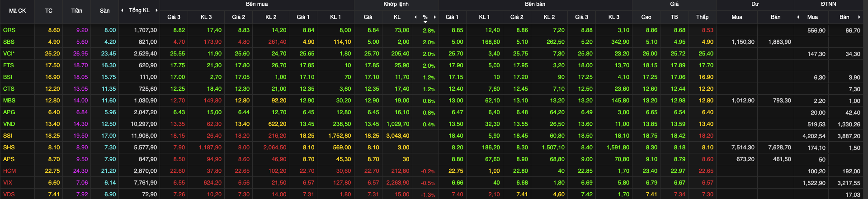
Task: Click the Khớp lệnh group header
Action: 396,4
